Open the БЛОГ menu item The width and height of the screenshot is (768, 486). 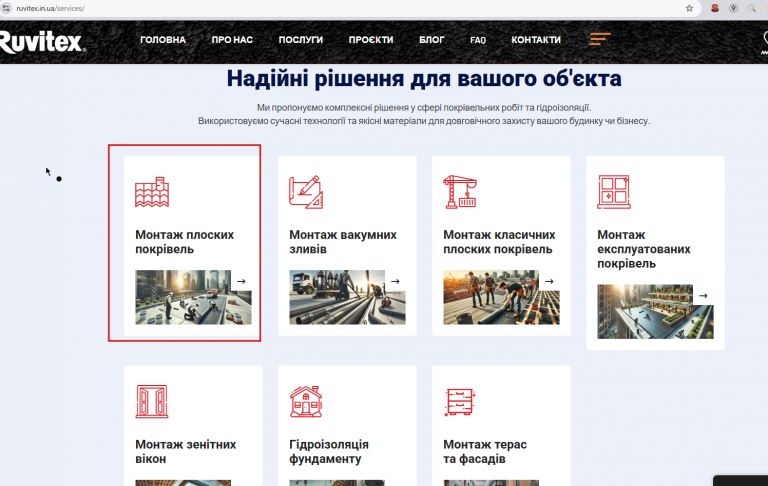click(432, 40)
